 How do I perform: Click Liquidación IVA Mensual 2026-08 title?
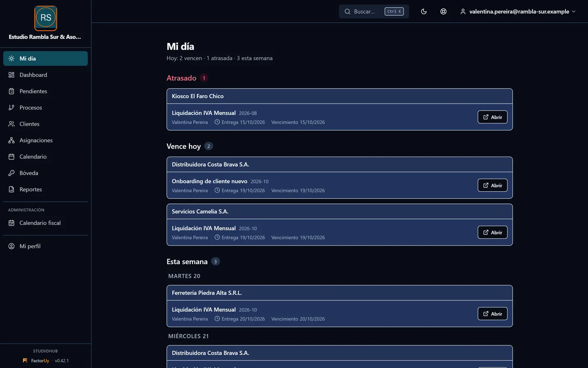tap(204, 113)
